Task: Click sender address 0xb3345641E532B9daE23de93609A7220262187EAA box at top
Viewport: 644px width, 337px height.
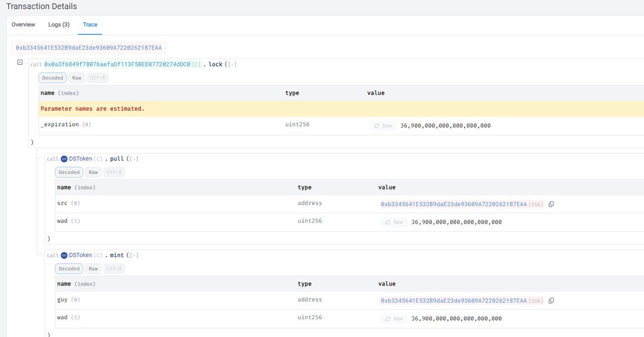Action: click(x=89, y=48)
